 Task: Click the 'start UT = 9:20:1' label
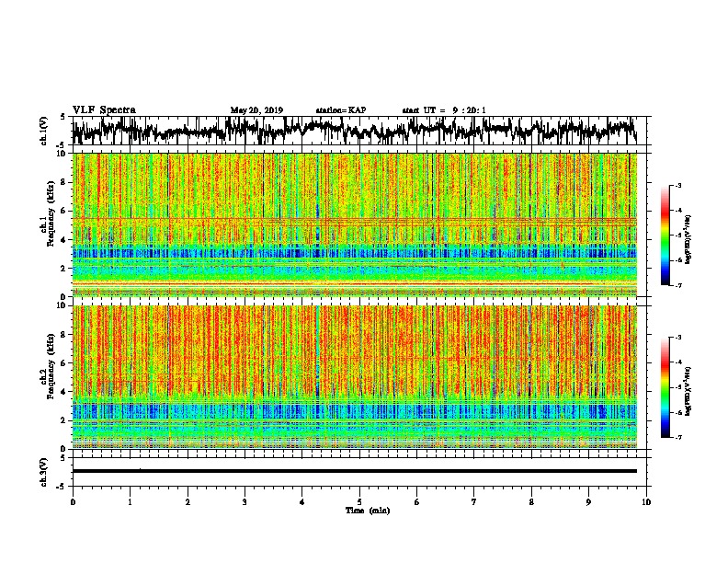click(444, 110)
